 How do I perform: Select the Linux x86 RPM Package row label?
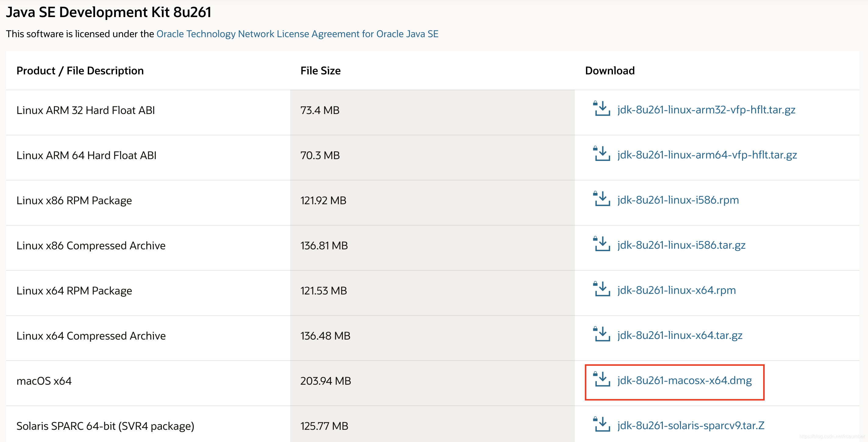click(x=74, y=201)
